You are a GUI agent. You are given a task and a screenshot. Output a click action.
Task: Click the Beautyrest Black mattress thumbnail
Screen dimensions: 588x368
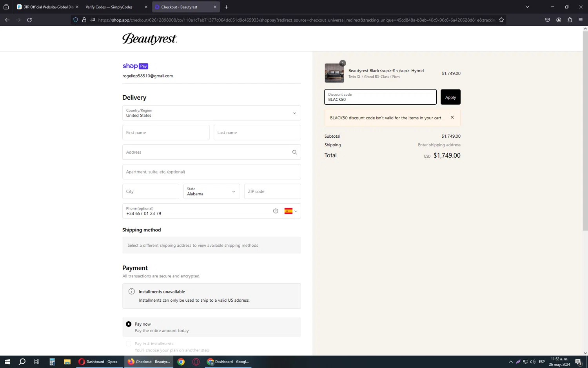(334, 73)
